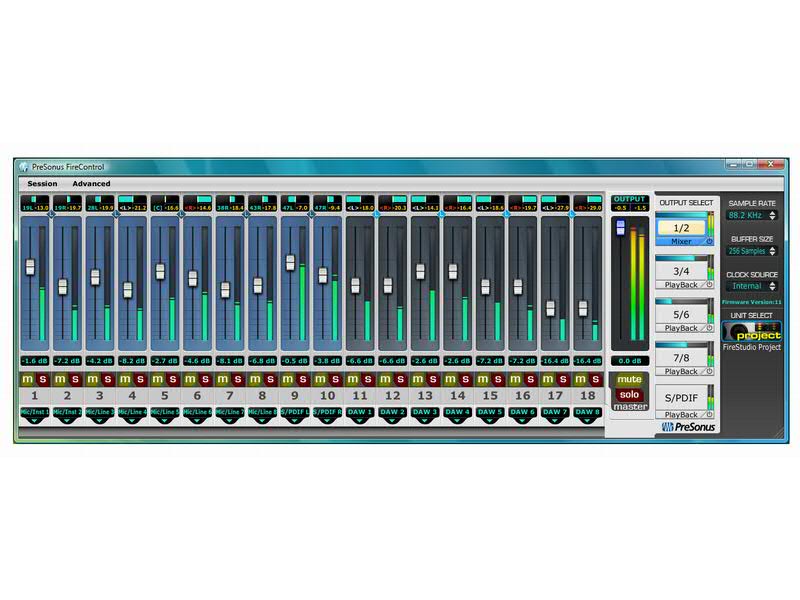The image size is (800, 600).
Task: Click the master output fader handle
Action: 620,228
